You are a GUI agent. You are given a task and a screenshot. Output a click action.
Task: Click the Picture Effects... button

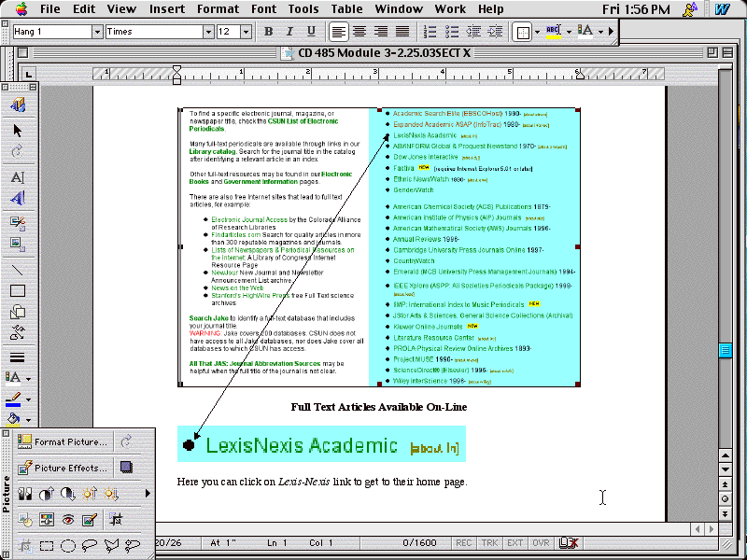(x=64, y=468)
